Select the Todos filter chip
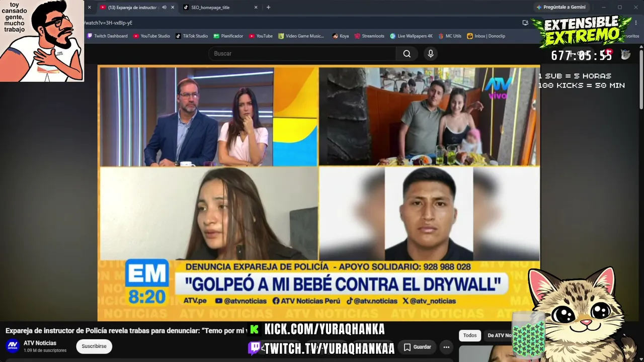 [470, 335]
